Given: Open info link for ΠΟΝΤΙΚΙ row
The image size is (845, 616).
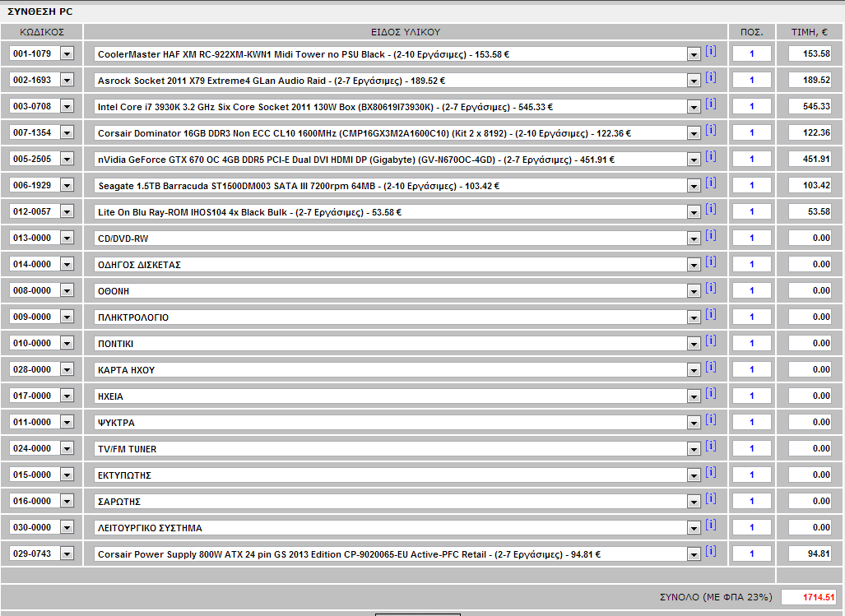Looking at the screenshot, I should (x=711, y=340).
